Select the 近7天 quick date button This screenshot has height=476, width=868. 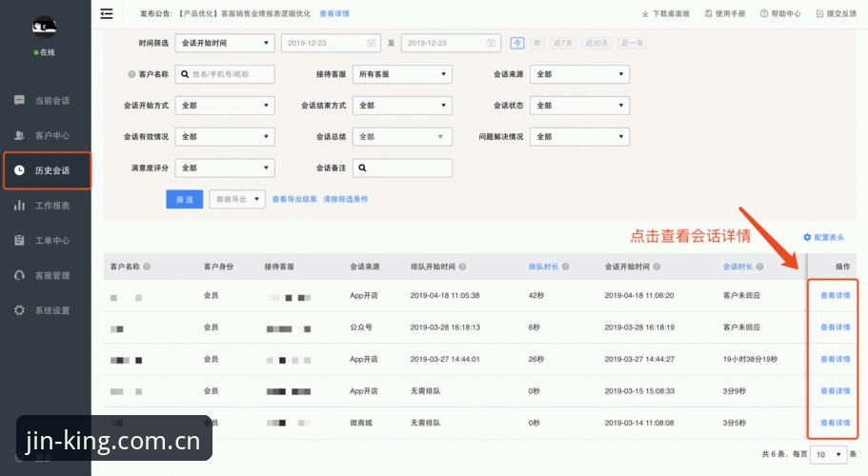pyautogui.click(x=563, y=43)
